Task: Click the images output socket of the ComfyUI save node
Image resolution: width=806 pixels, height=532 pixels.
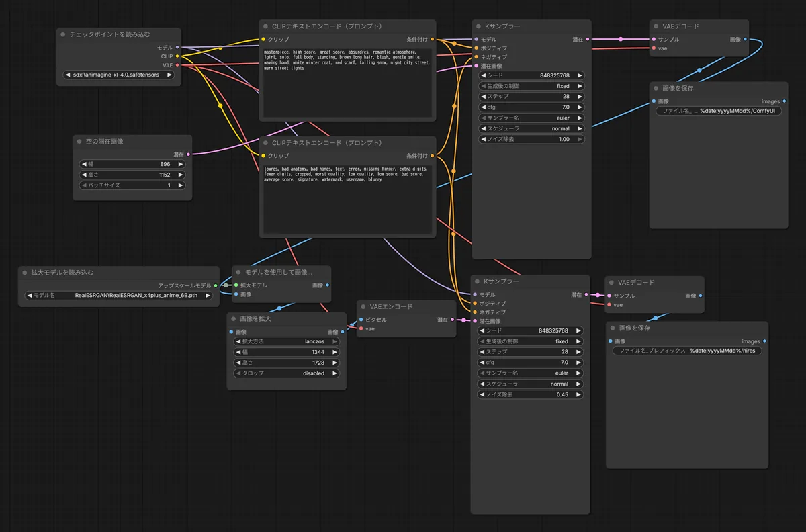Action: pyautogui.click(x=784, y=101)
